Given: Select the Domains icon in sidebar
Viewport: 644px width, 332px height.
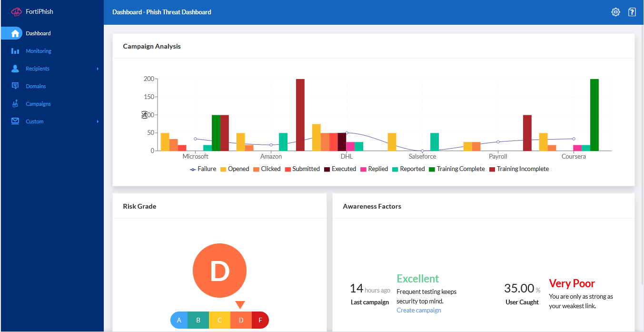Looking at the screenshot, I should [15, 86].
